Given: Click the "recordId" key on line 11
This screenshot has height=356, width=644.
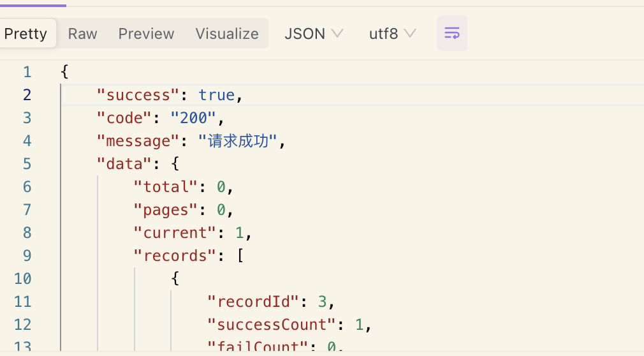Looking at the screenshot, I should (x=252, y=302).
